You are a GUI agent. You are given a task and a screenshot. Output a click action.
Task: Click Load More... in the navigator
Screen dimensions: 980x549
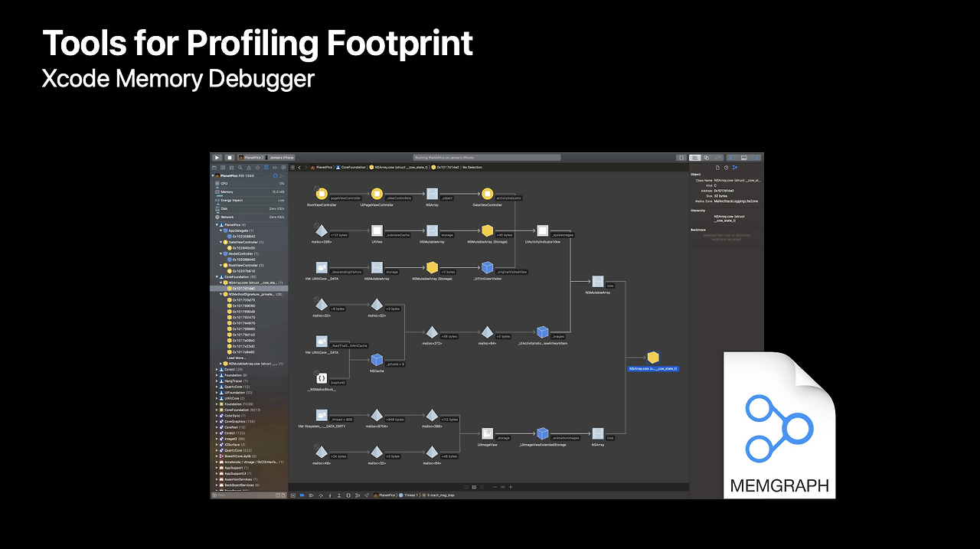click(x=236, y=358)
